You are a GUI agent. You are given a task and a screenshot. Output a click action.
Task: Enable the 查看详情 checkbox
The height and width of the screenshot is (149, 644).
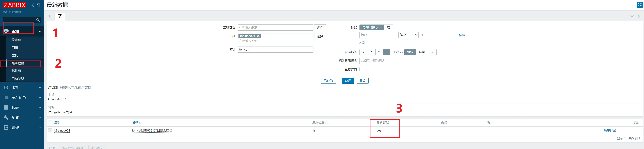tap(361, 69)
